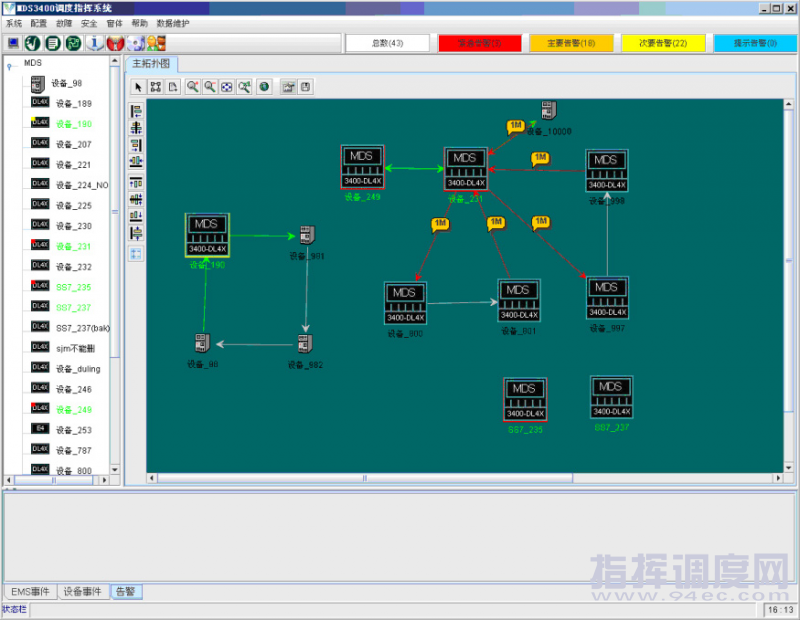800x620 pixels.
Task: Switch to the EMS事件 tab
Action: pyautogui.click(x=31, y=591)
